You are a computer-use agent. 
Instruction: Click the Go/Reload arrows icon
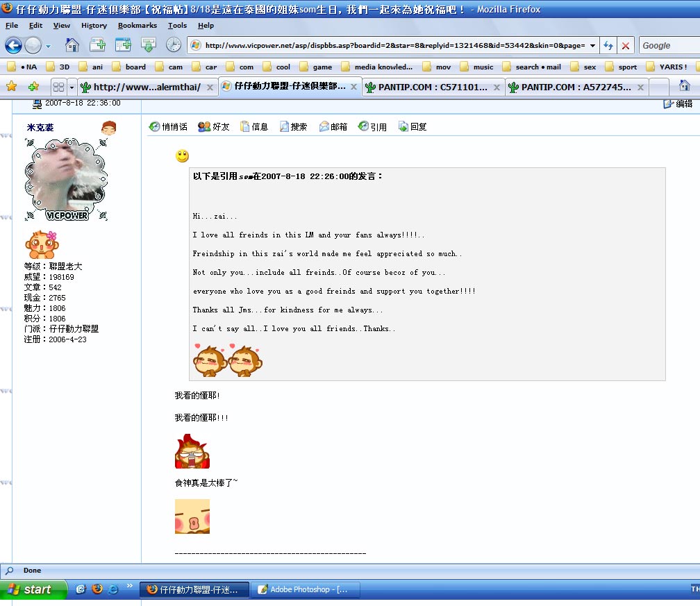click(x=608, y=46)
